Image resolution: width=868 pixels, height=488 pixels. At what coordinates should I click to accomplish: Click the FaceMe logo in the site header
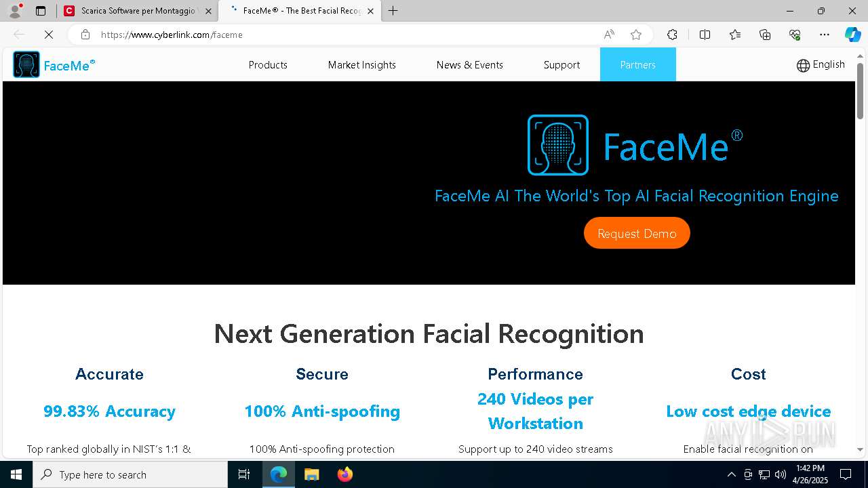54,65
